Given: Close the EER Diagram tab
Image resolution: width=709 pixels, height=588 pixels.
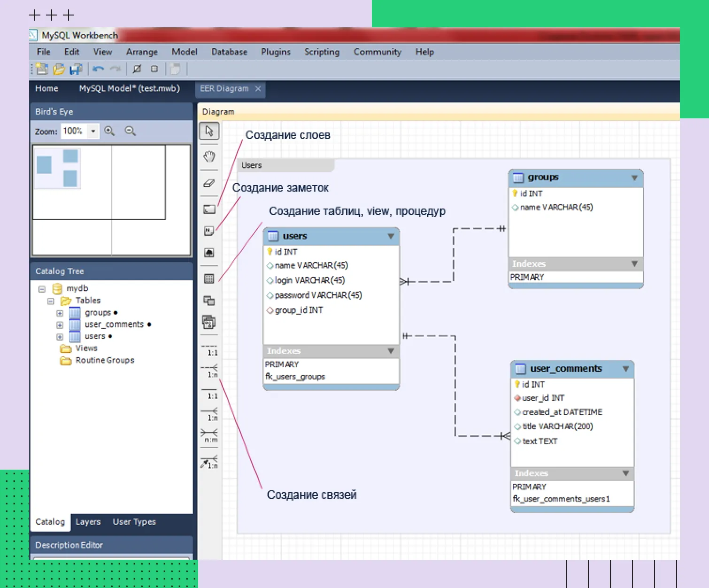Looking at the screenshot, I should (258, 89).
